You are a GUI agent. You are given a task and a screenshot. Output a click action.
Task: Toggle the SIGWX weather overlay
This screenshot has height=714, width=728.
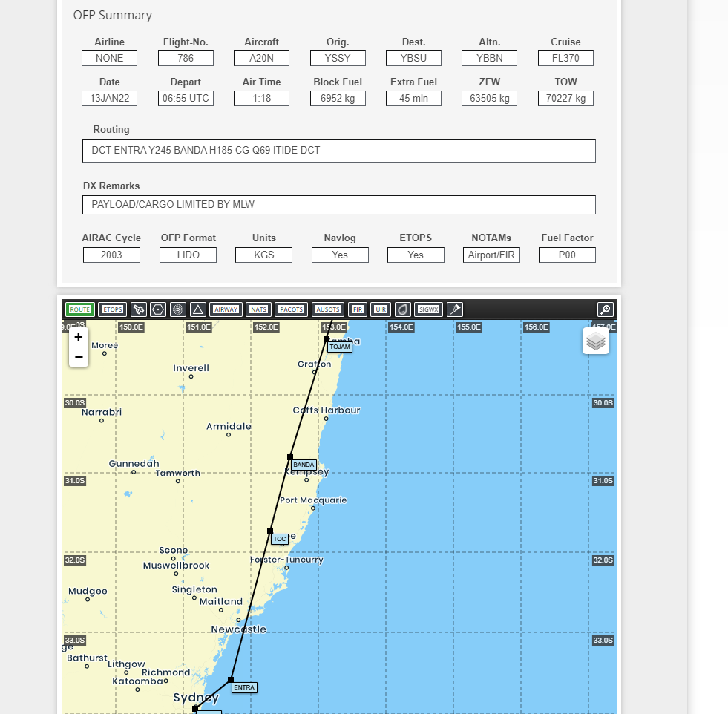[428, 309]
